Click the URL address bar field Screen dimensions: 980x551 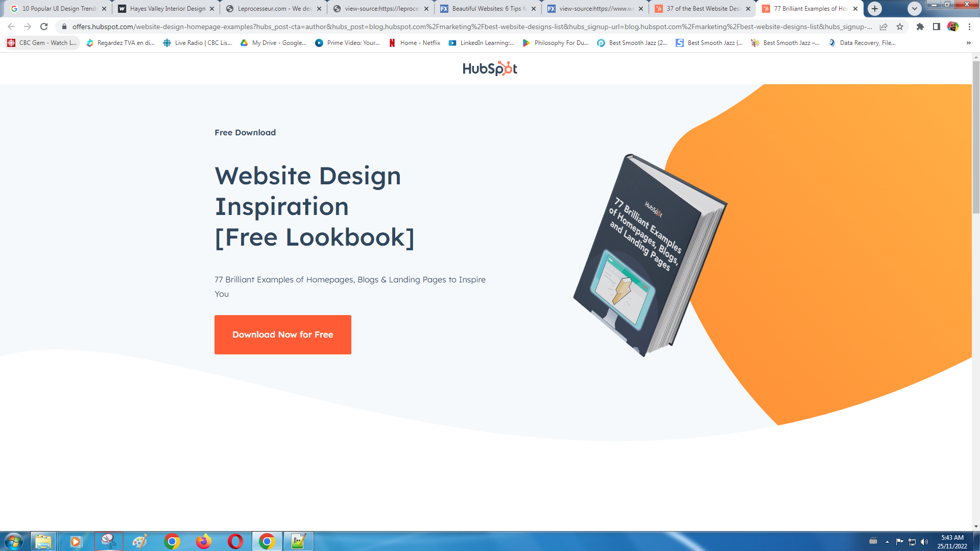click(470, 27)
